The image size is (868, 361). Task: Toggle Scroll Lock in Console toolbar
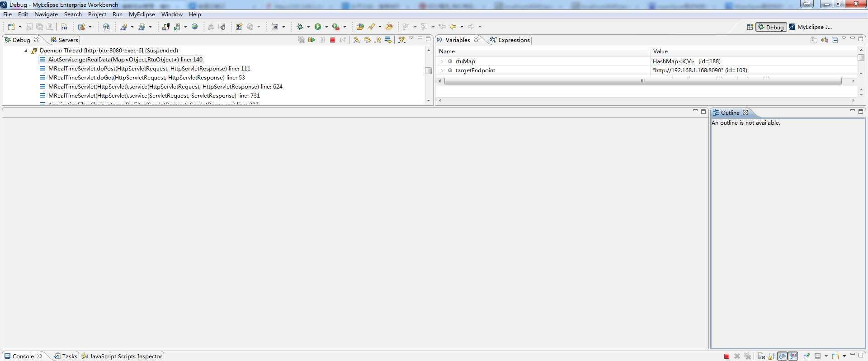click(771, 356)
